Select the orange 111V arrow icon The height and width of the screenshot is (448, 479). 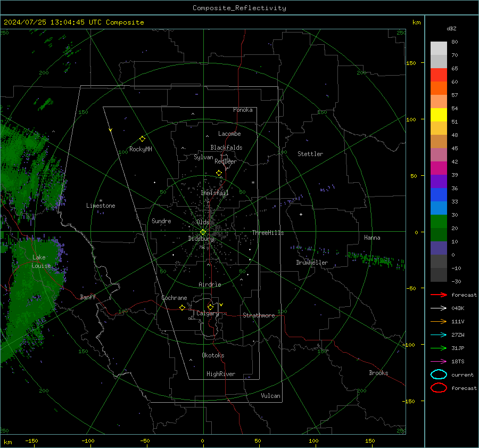tap(439, 321)
